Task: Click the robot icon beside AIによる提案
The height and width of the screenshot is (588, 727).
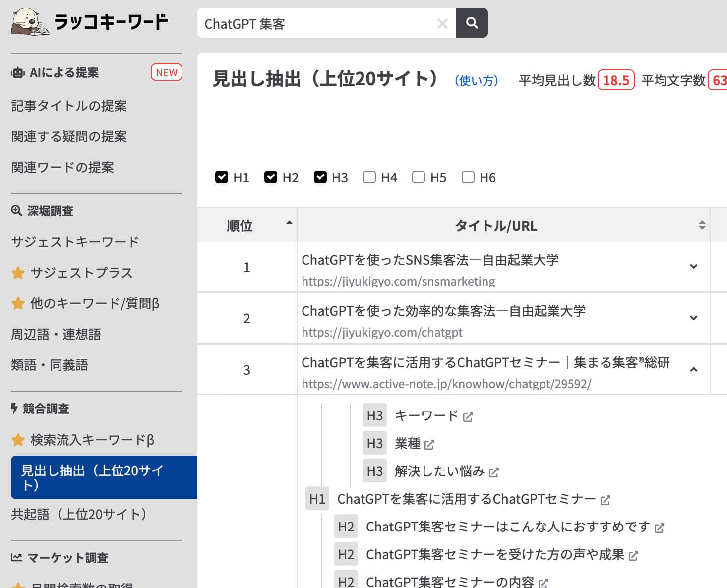Action: (18, 73)
